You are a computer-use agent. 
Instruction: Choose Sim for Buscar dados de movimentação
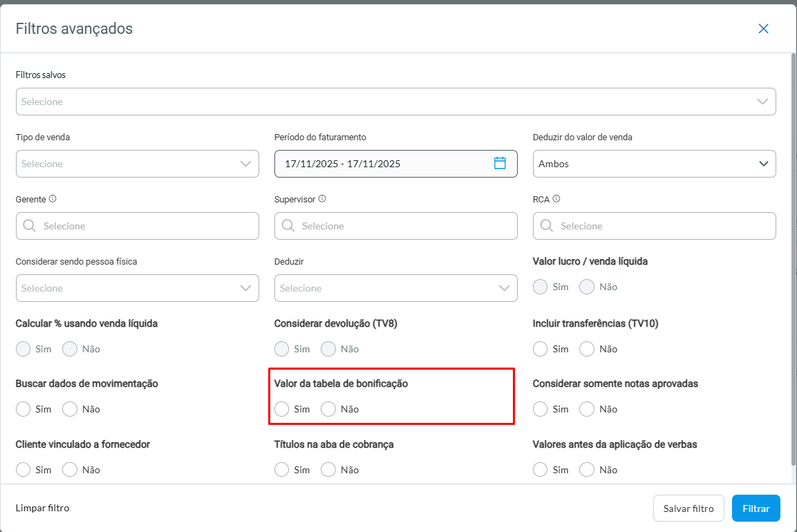(x=24, y=409)
